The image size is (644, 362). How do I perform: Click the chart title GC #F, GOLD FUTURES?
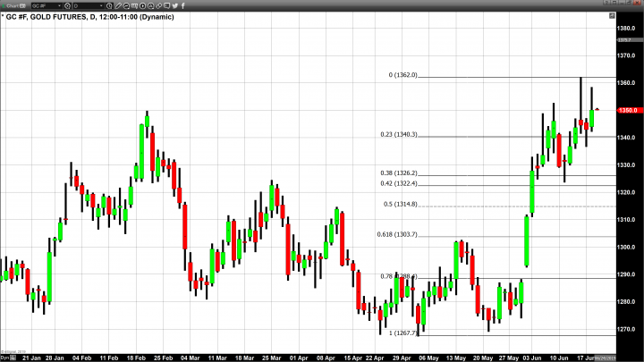(x=55, y=16)
